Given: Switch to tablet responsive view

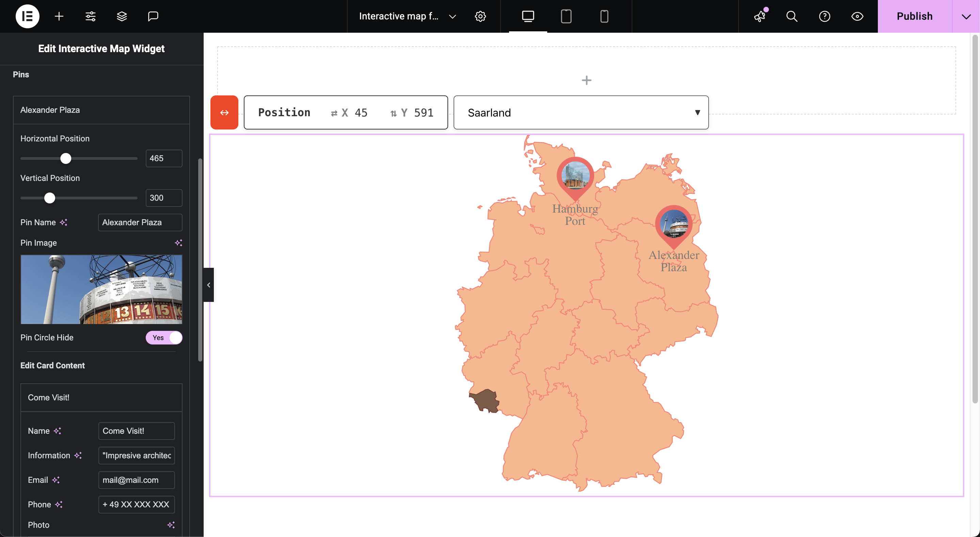Looking at the screenshot, I should [566, 16].
